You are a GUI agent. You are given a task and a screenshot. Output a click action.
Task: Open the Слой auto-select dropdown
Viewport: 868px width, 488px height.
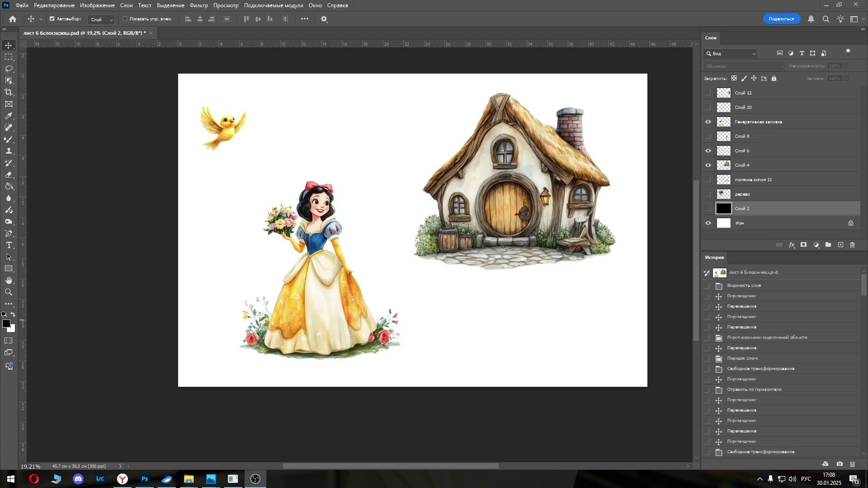pos(101,19)
